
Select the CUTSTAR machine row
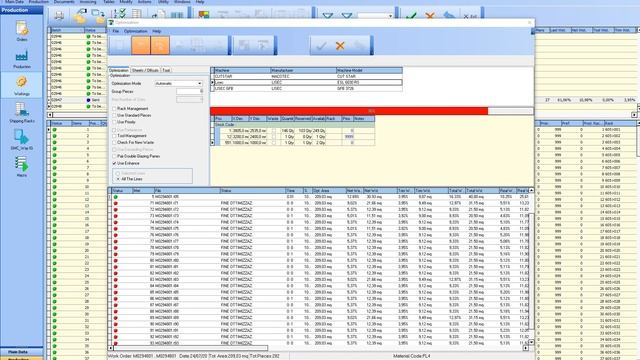308,76
